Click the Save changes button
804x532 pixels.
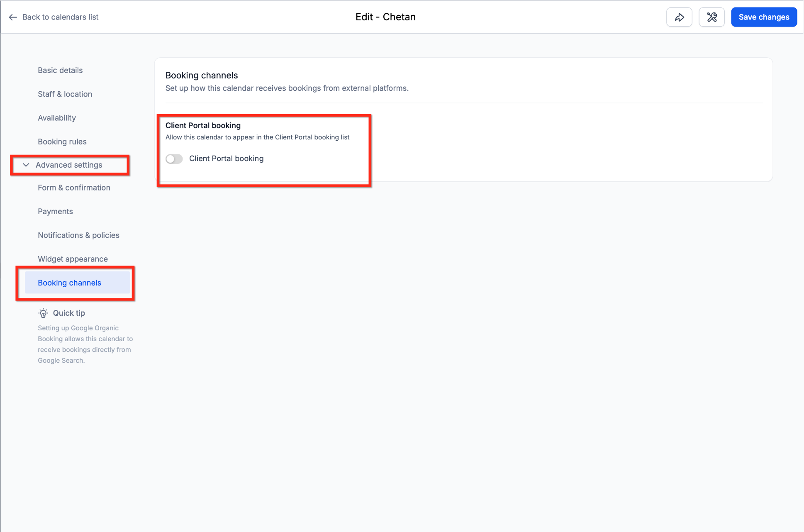click(x=764, y=17)
